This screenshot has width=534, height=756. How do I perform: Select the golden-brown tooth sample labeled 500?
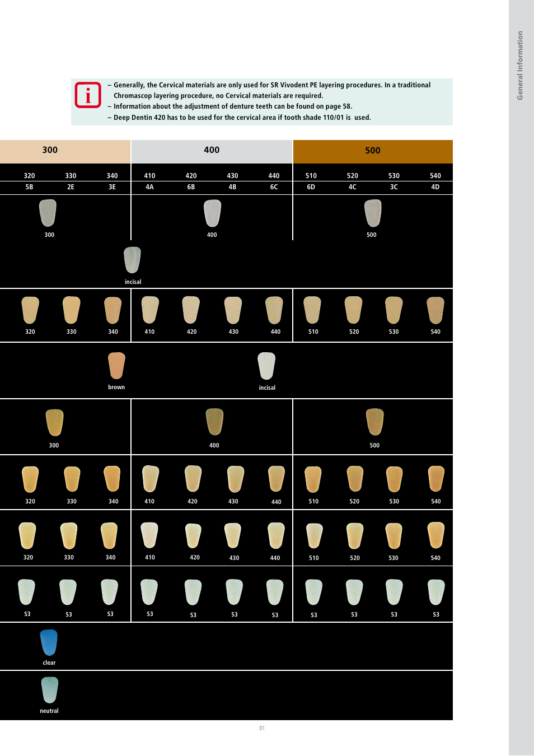(374, 422)
